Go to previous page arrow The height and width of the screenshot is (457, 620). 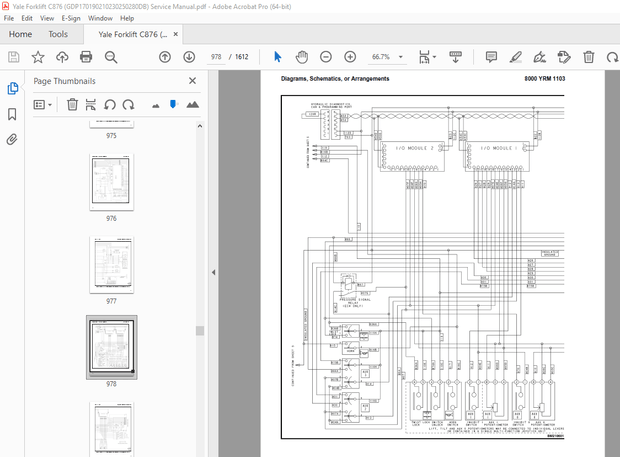tap(165, 57)
